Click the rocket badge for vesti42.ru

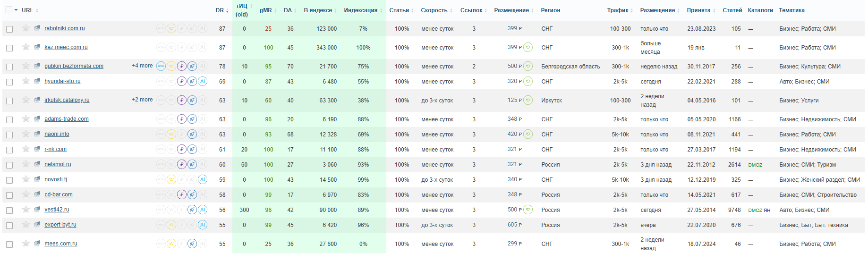(x=192, y=210)
